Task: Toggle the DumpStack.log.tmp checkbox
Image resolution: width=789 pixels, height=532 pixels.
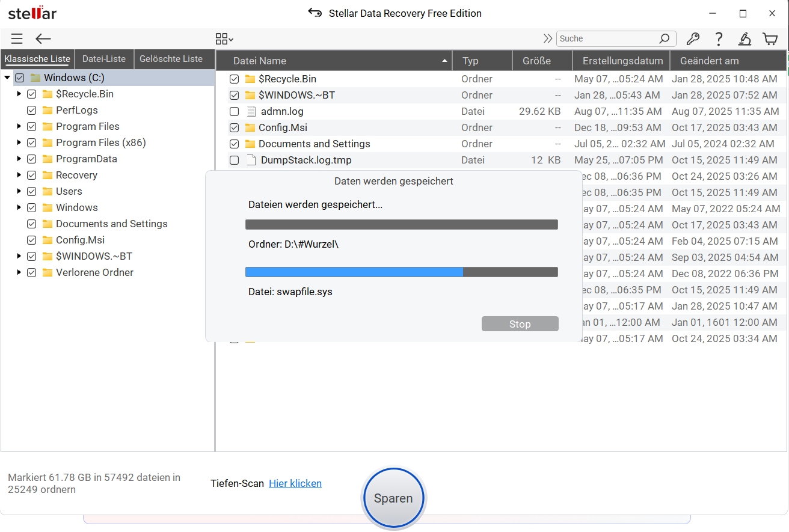Action: point(235,161)
